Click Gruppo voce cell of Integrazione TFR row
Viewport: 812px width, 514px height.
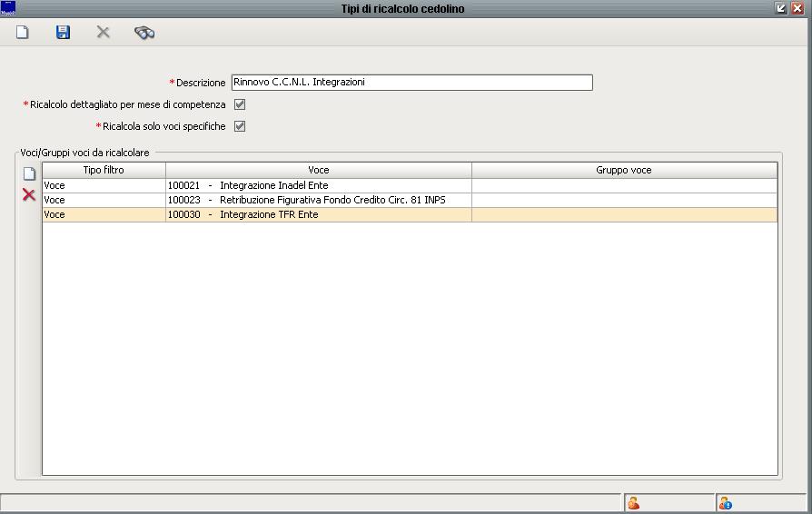point(625,214)
